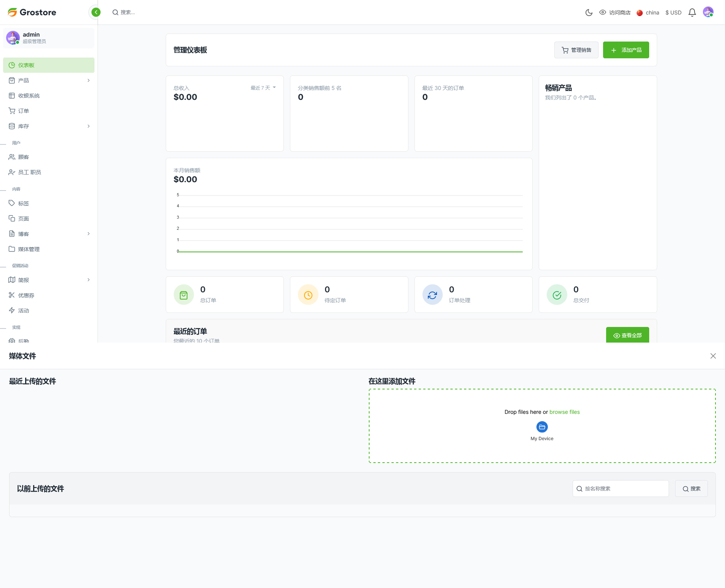725x588 pixels.
Task: Click the 订单处理 refresh icon
Action: pos(432,295)
